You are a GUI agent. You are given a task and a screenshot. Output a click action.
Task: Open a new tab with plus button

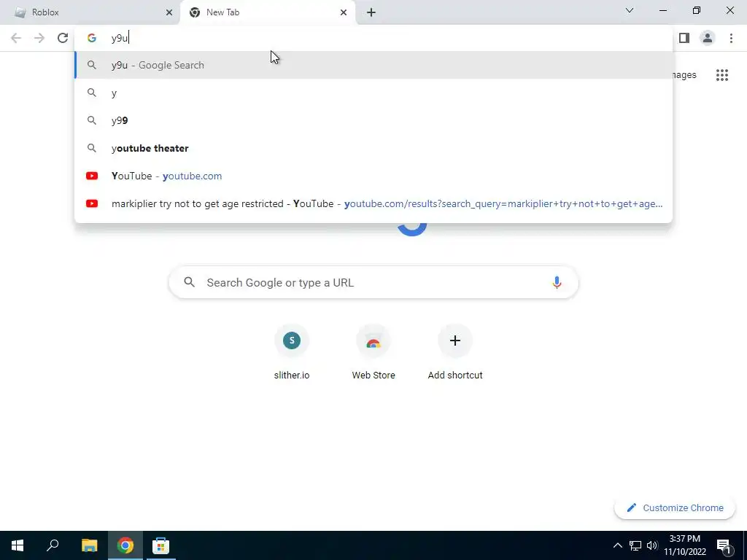[x=371, y=12]
